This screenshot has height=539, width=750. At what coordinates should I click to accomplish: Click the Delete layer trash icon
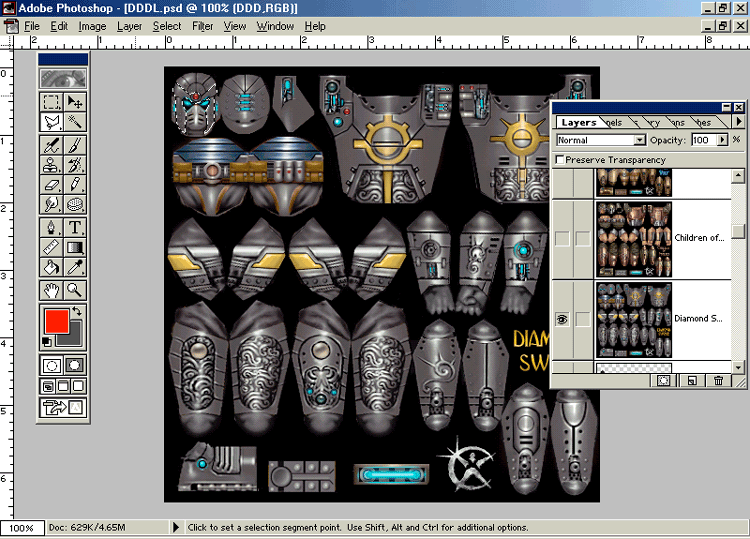(x=718, y=380)
